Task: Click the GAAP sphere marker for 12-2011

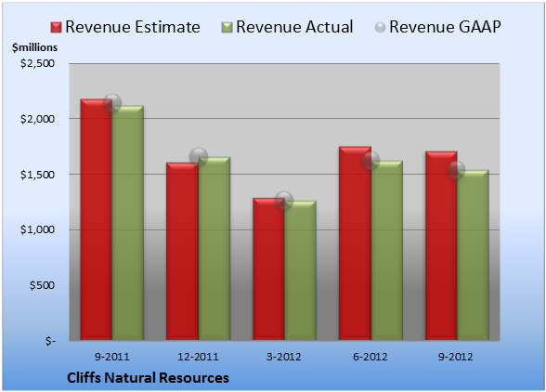Action: [199, 157]
